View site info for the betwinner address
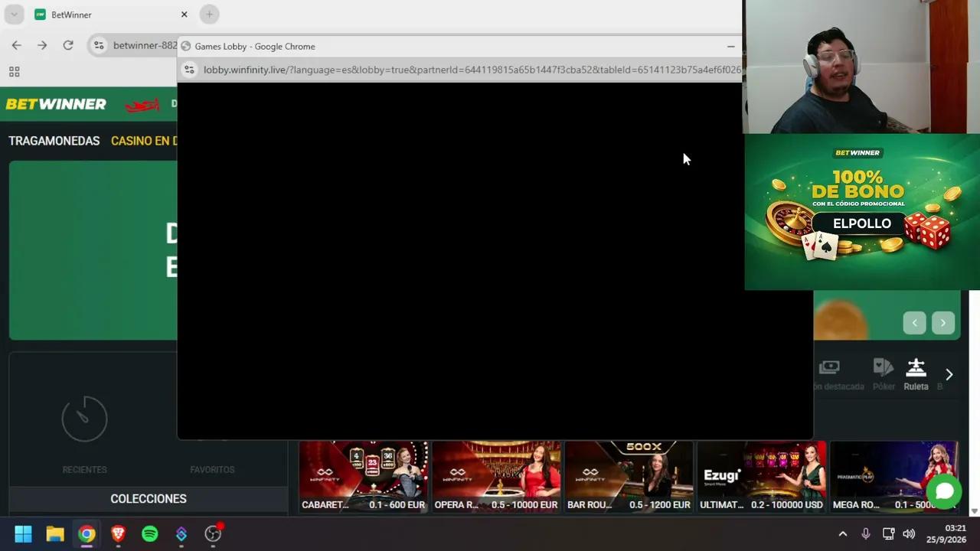 [x=99, y=45]
